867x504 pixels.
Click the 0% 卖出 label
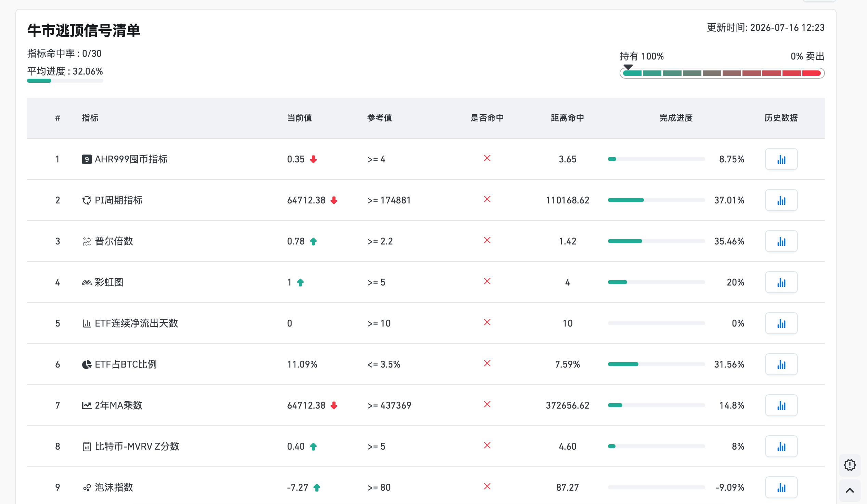tap(807, 56)
